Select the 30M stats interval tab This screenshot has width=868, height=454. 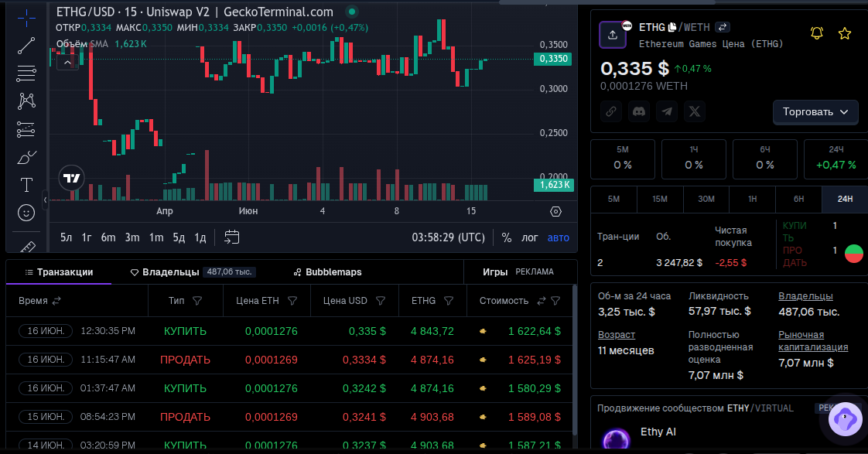[706, 199]
